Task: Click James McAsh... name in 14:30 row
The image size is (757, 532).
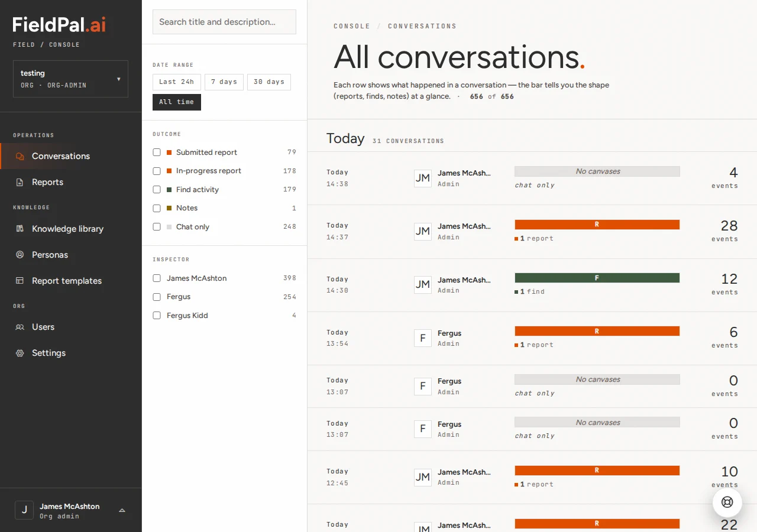Action: click(x=464, y=280)
